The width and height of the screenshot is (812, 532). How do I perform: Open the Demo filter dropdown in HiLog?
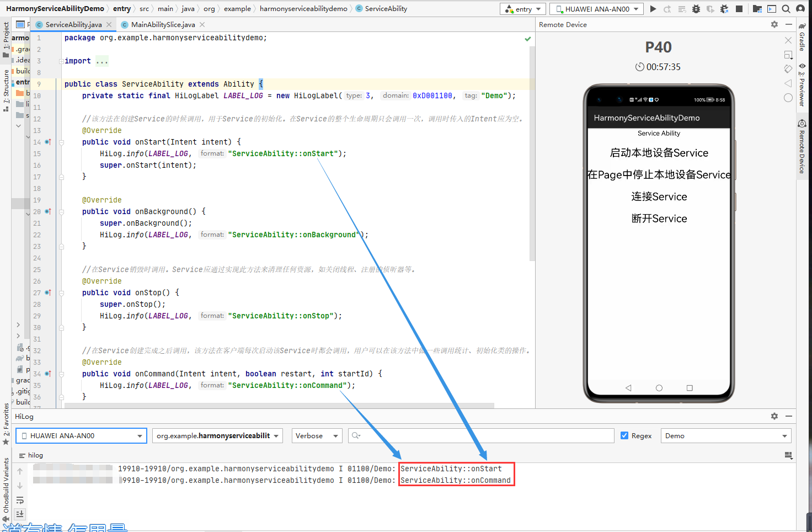tap(726, 435)
